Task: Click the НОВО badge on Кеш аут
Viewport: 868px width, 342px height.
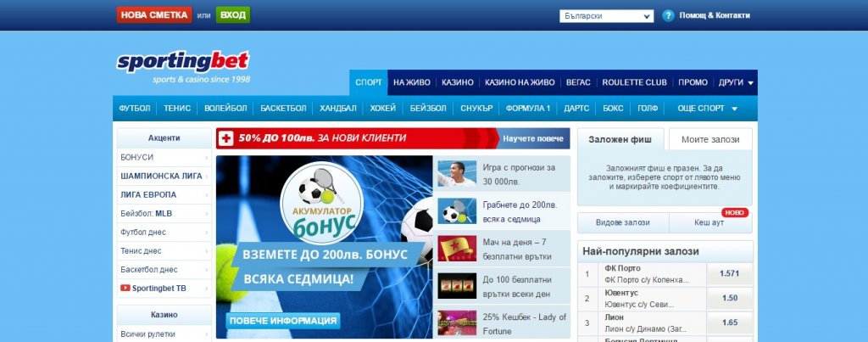Action: [735, 213]
